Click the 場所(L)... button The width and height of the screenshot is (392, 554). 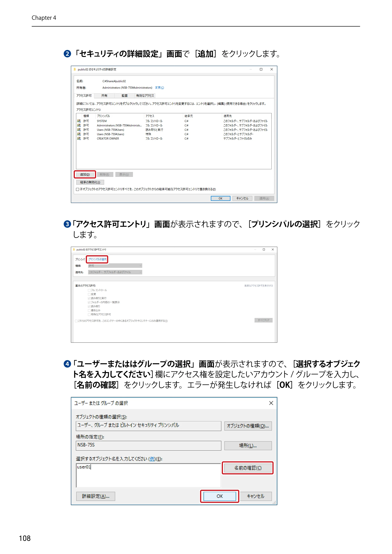click(x=248, y=446)
